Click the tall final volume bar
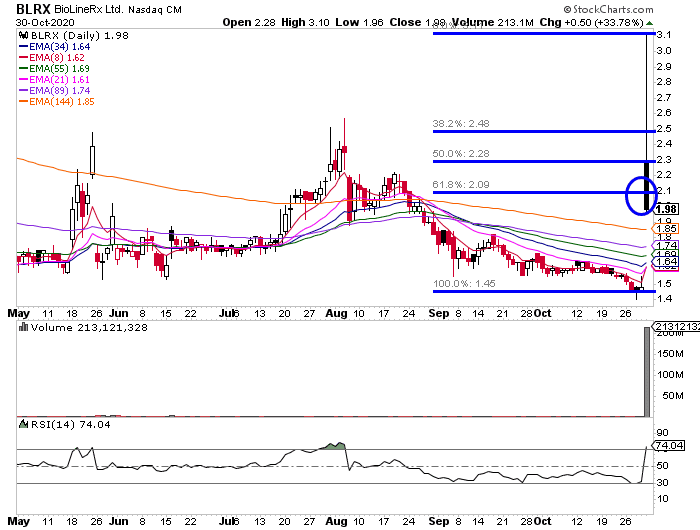The height and width of the screenshot is (530, 700). [x=647, y=371]
